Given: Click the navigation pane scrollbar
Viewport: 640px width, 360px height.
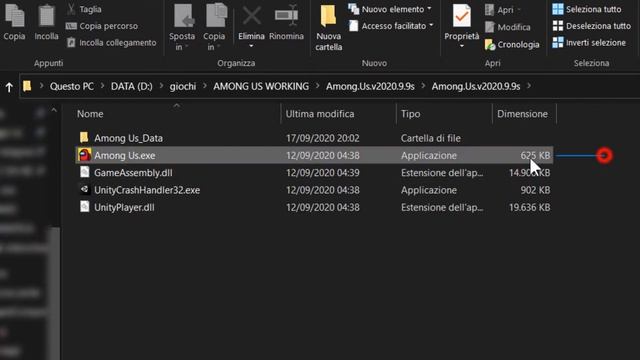Looking at the screenshot, I should click(x=54, y=294).
